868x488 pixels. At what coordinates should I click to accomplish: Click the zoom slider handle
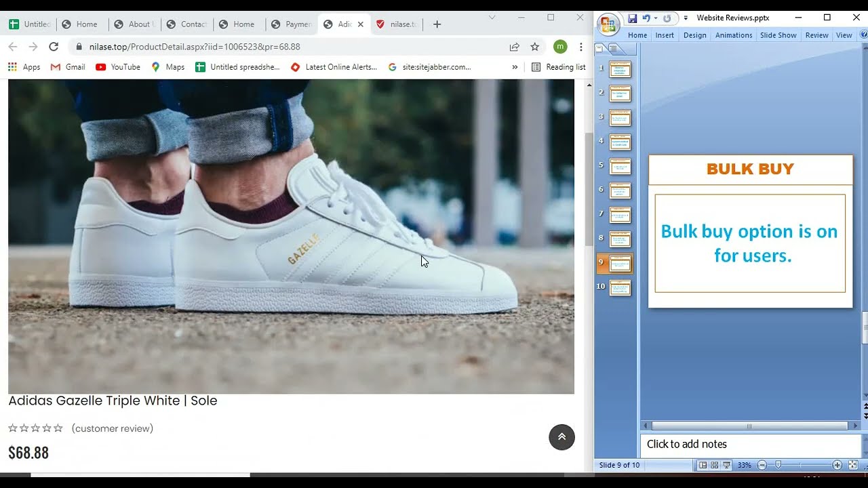click(778, 465)
